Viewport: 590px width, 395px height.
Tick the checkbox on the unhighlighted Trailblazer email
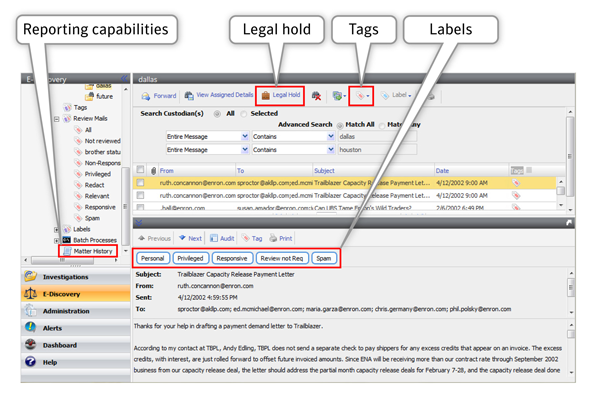(140, 195)
